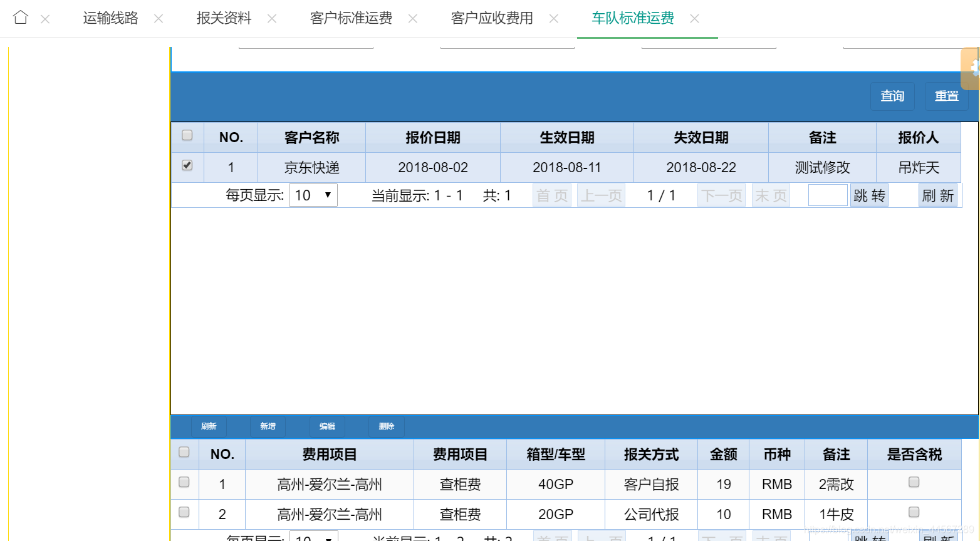Click the 箱型/车型 column header
Viewport: 980px width, 541px height.
point(556,455)
